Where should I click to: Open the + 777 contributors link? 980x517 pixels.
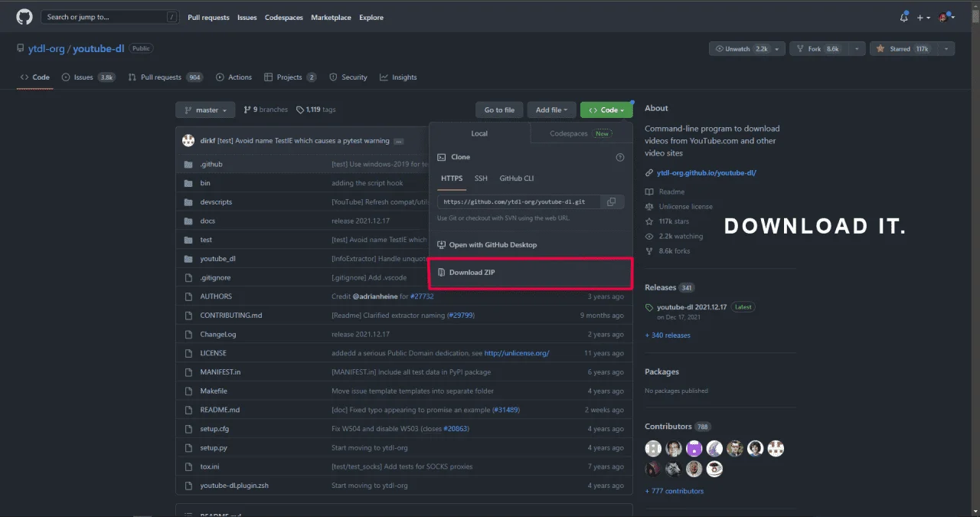[675, 491]
